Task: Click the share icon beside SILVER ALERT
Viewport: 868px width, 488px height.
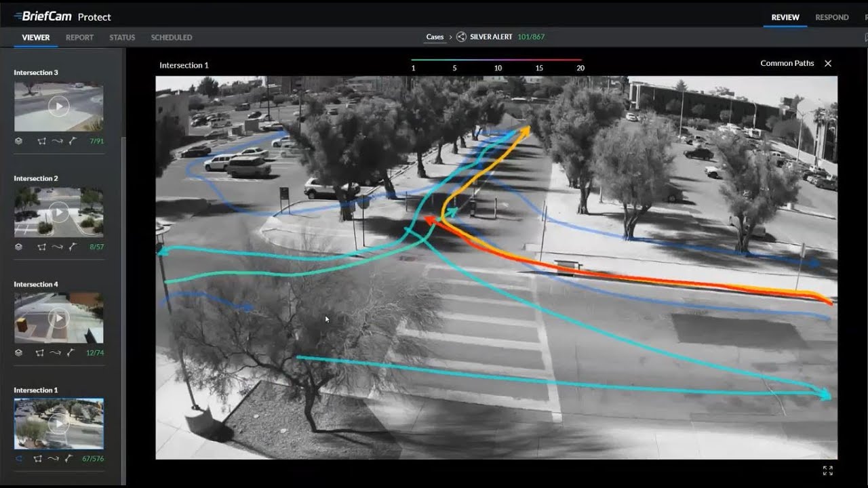Action: pos(461,37)
